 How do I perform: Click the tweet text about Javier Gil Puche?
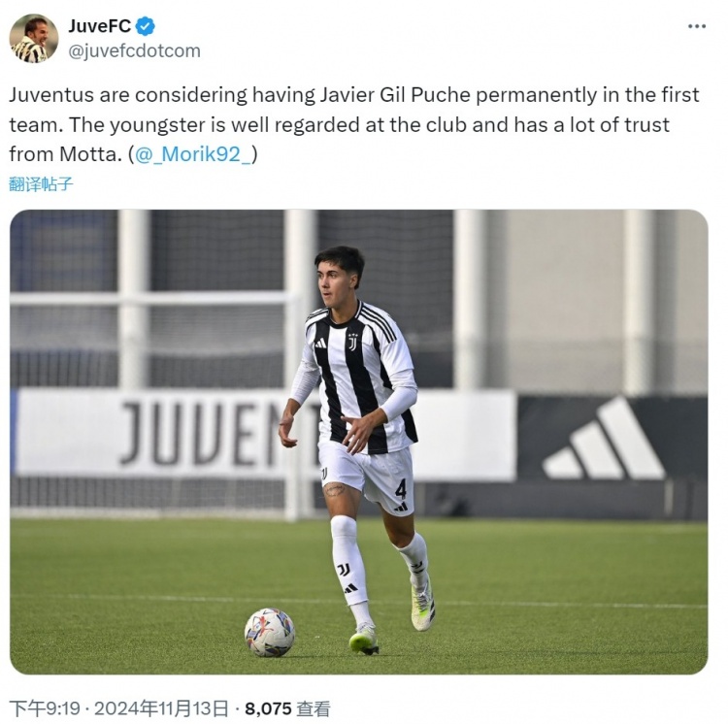tap(354, 124)
